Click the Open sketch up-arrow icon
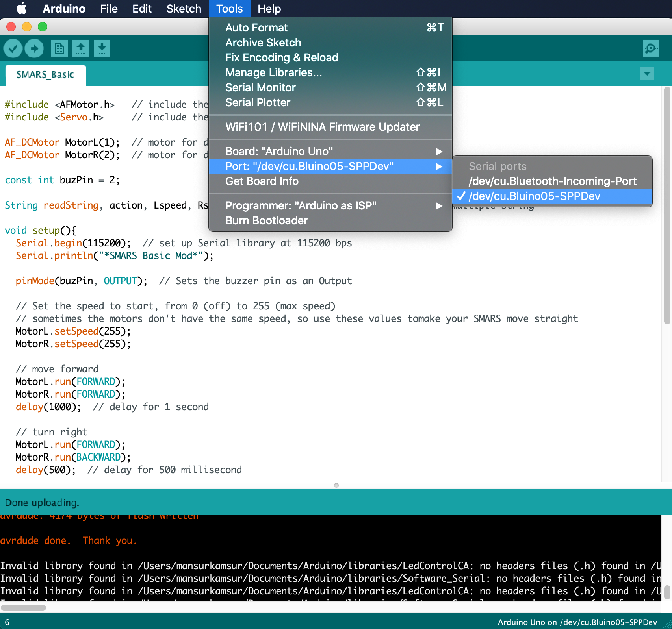The image size is (672, 629). pyautogui.click(x=81, y=48)
